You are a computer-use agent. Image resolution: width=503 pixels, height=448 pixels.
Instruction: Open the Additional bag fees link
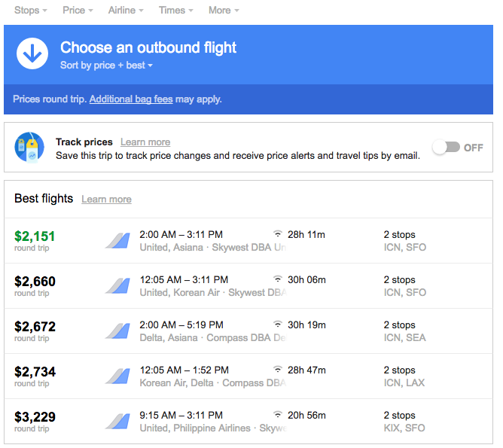point(131,99)
